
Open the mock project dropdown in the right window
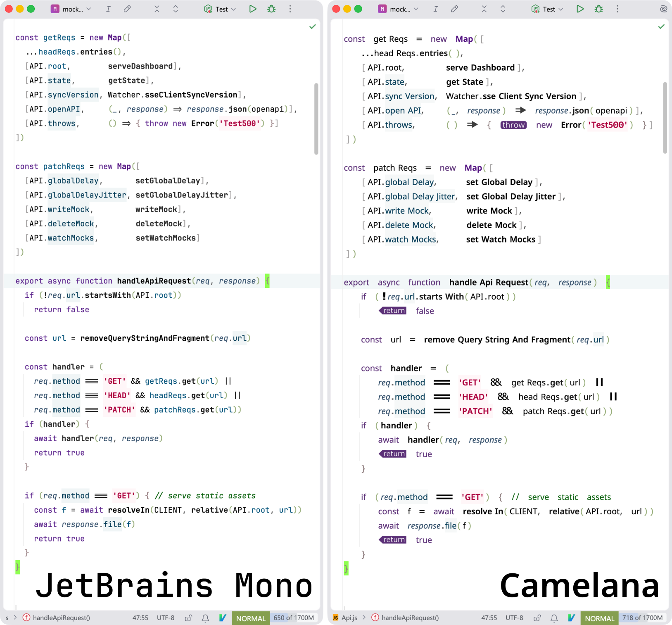[x=398, y=9]
